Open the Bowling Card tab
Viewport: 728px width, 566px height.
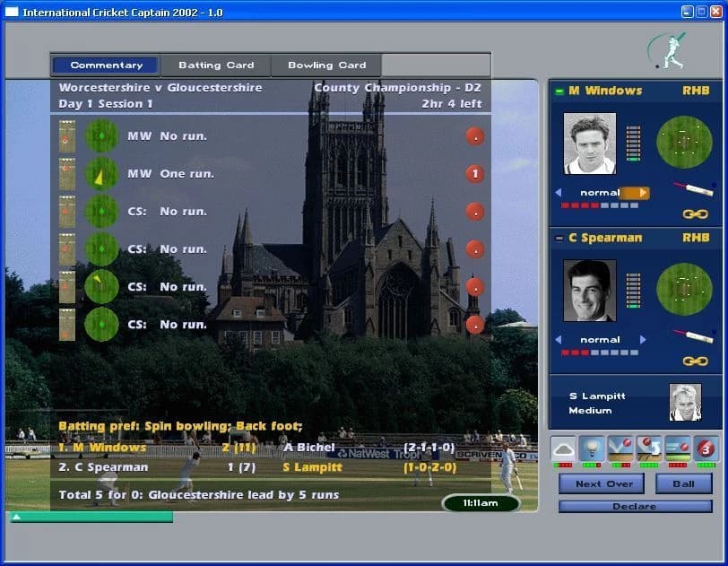tap(325, 65)
